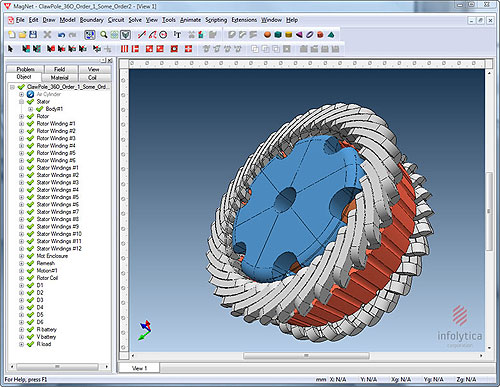Expand the Rotor tree node
500x387 pixels.
pyautogui.click(x=21, y=116)
